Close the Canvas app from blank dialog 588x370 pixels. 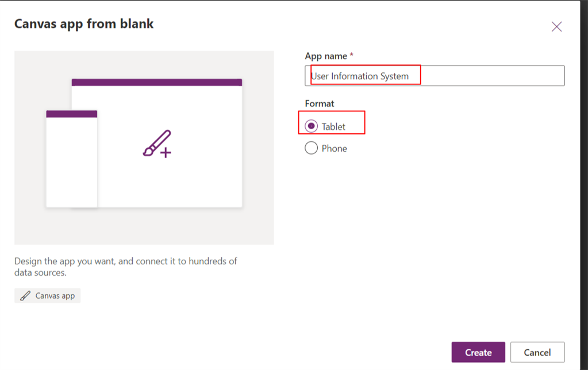556,26
